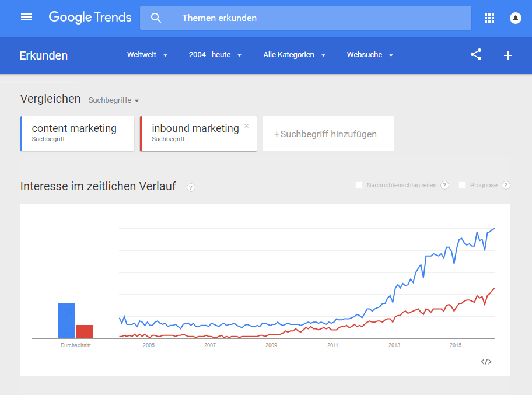
Task: Click the Google Trends logo
Action: [x=90, y=18]
